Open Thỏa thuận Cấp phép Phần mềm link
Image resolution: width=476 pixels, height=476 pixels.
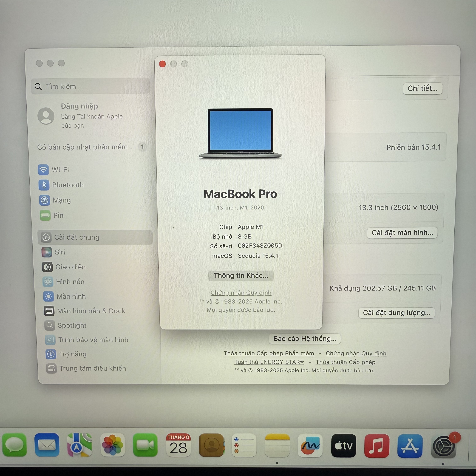[269, 354]
